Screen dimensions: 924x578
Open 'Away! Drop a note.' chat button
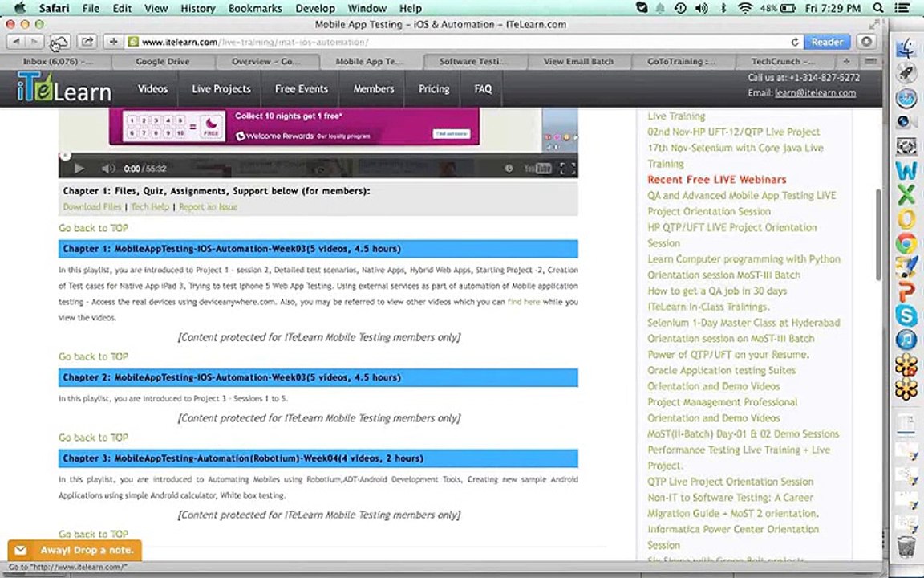[x=75, y=550]
